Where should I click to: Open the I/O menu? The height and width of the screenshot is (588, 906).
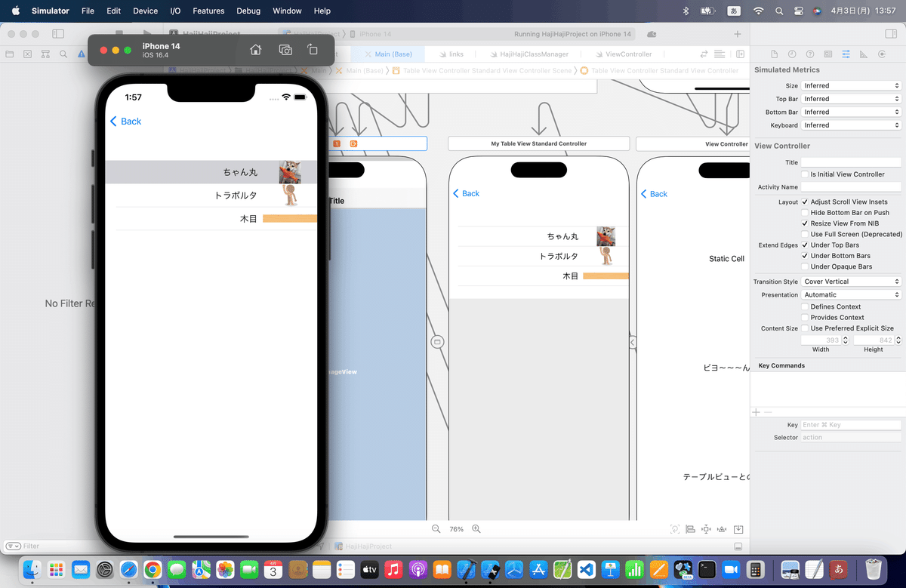coord(175,11)
